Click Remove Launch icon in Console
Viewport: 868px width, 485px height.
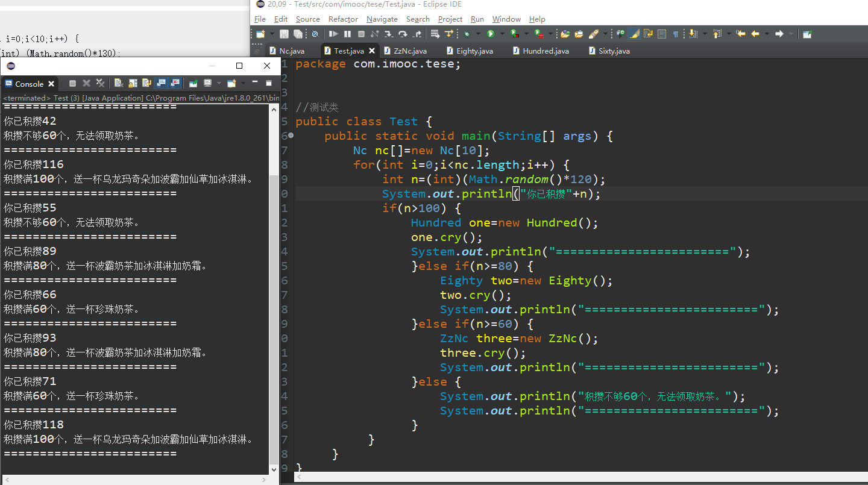pos(87,83)
